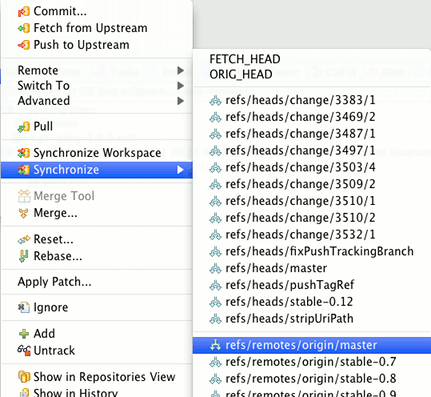Click the Reset... icon
Screen dimensions: 431x397
[24, 239]
